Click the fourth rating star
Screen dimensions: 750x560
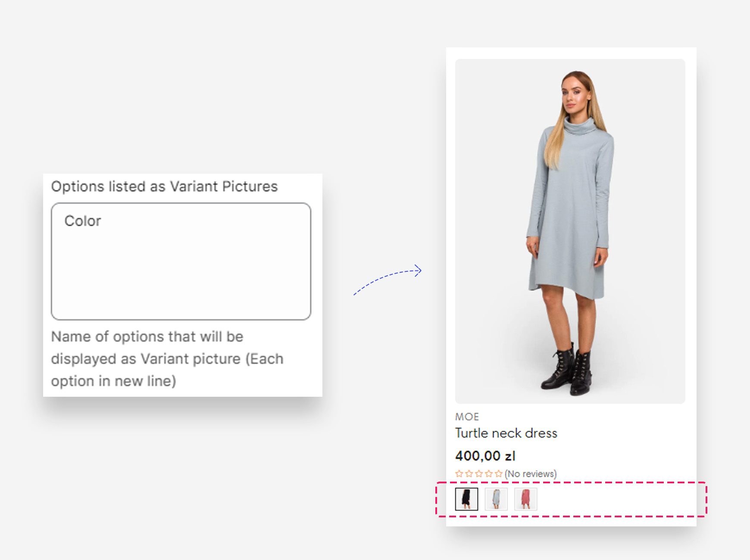pyautogui.click(x=489, y=474)
